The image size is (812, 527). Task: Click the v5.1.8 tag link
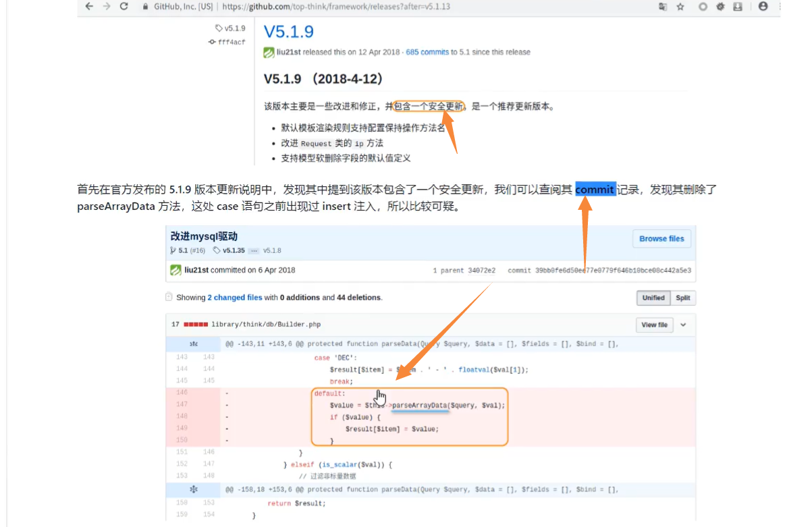coord(272,250)
